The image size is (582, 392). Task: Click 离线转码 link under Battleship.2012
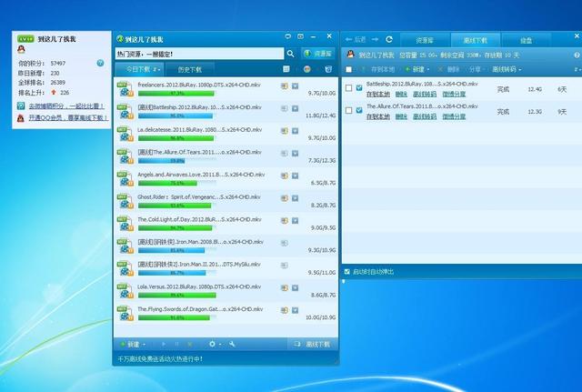coord(425,95)
